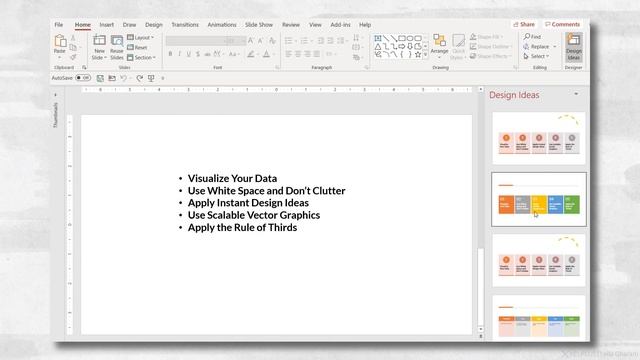640x360 pixels.
Task: Toggle Underline formatting
Action: pos(189,54)
